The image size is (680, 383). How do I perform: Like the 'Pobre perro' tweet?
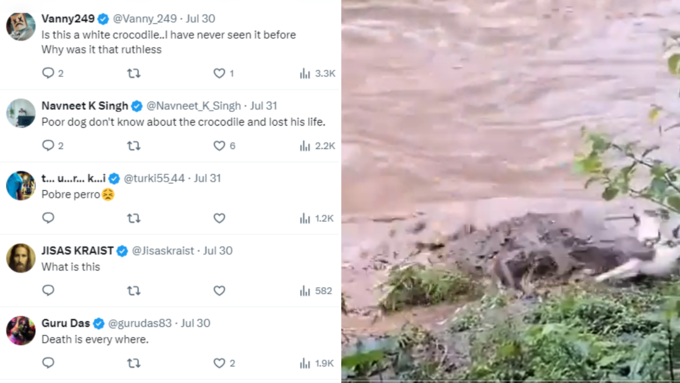click(219, 218)
